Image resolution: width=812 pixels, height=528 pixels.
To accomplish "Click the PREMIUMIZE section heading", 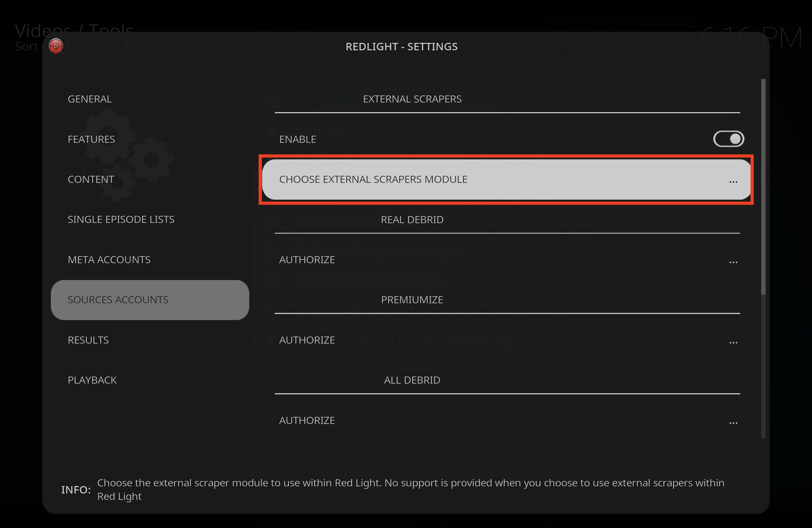I will pyautogui.click(x=412, y=300).
